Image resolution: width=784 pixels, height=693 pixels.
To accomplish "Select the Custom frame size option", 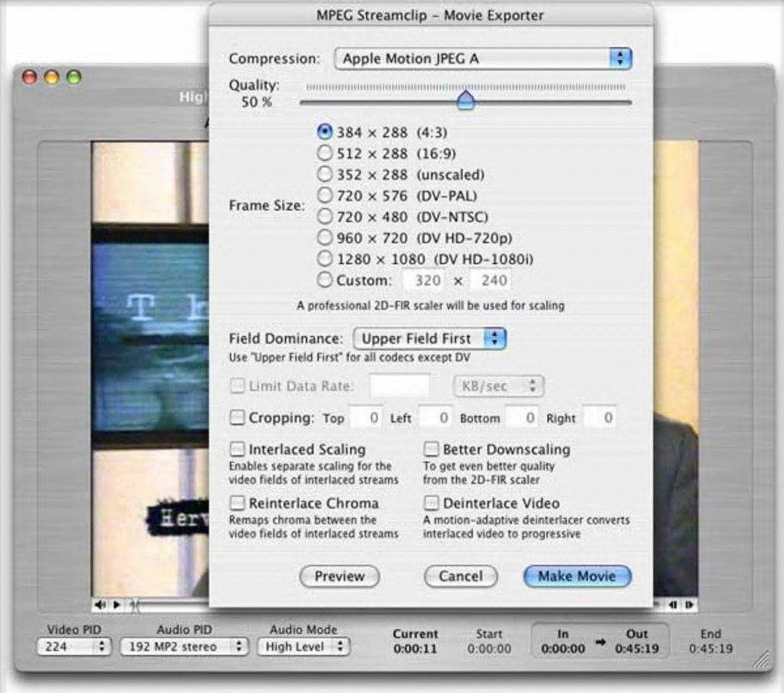I will click(324, 280).
